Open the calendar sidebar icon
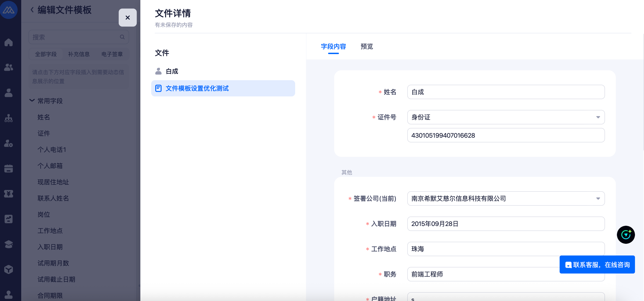This screenshot has height=301, width=644. click(9, 169)
